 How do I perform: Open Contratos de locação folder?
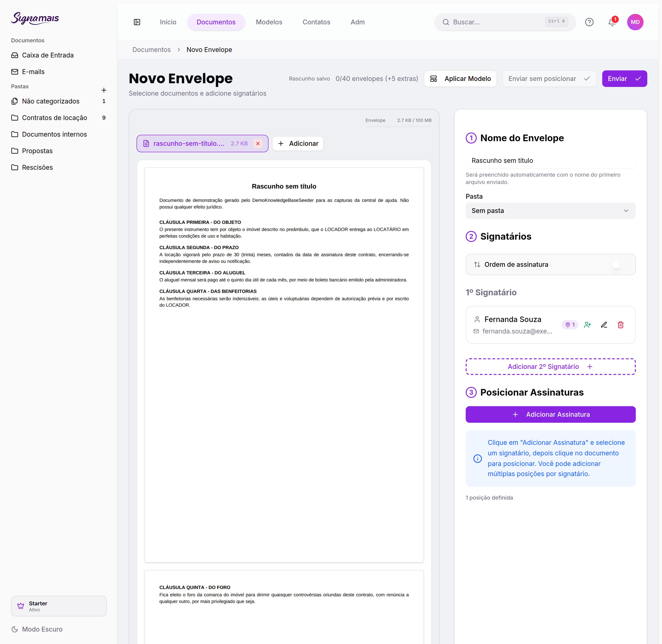coord(58,118)
